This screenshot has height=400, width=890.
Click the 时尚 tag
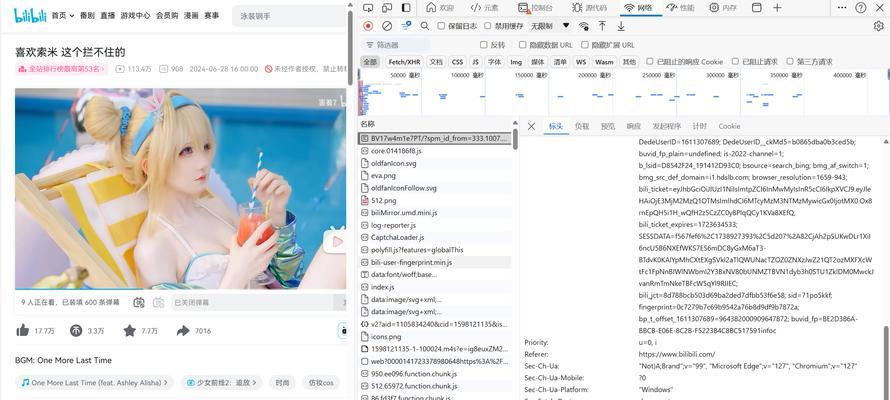point(282,383)
